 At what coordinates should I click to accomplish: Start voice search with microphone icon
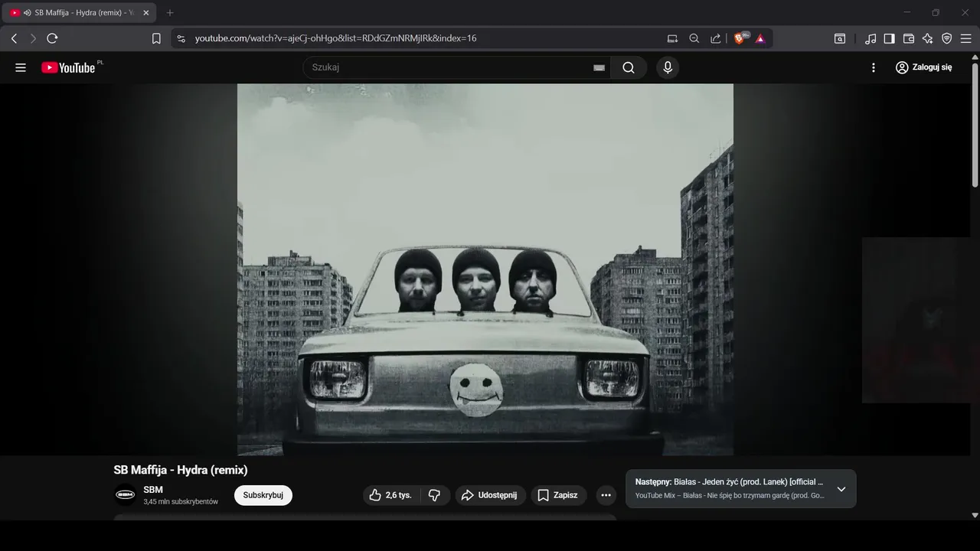pos(668,67)
